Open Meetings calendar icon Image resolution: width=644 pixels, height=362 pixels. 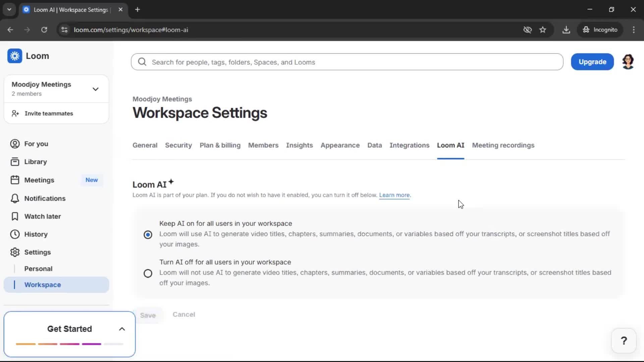point(15,180)
